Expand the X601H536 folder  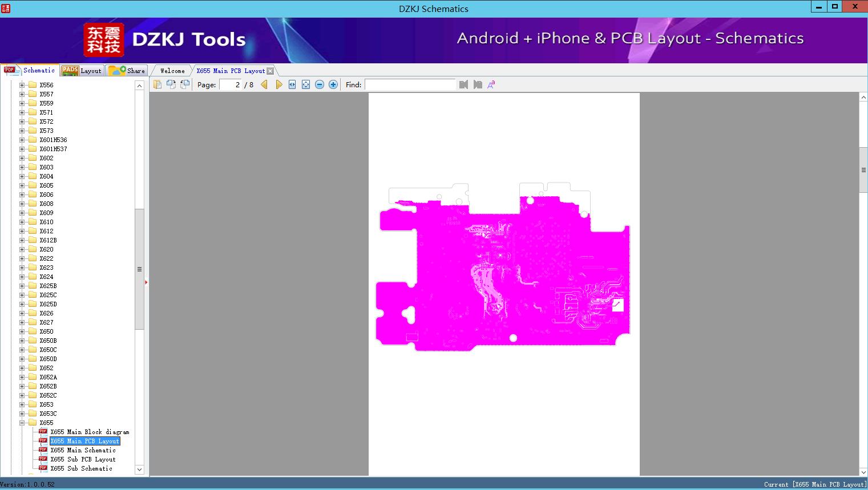pyautogui.click(x=22, y=140)
